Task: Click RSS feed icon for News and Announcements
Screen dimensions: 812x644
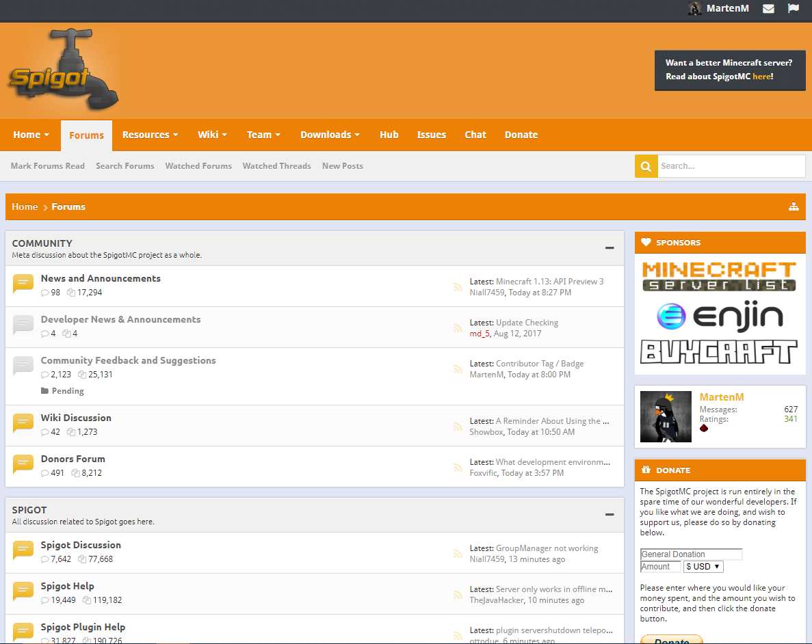Action: pyautogui.click(x=457, y=287)
